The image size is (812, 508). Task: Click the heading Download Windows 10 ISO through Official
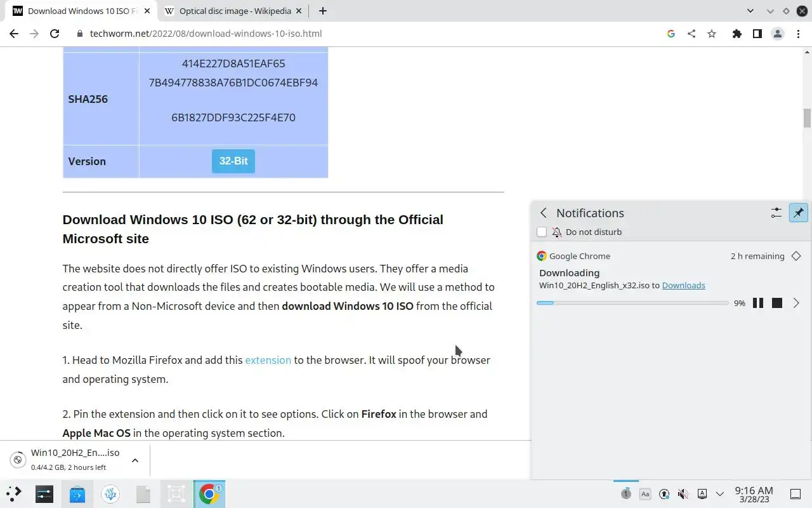(252, 229)
